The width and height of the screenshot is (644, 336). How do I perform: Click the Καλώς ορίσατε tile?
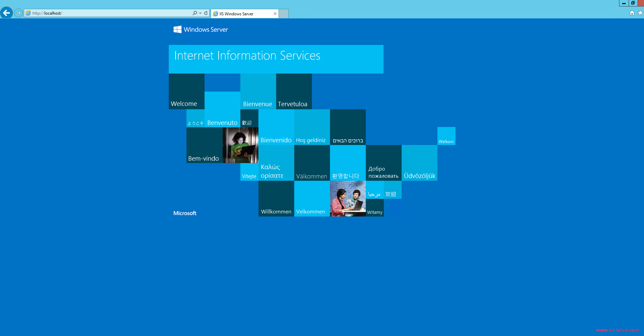click(276, 163)
